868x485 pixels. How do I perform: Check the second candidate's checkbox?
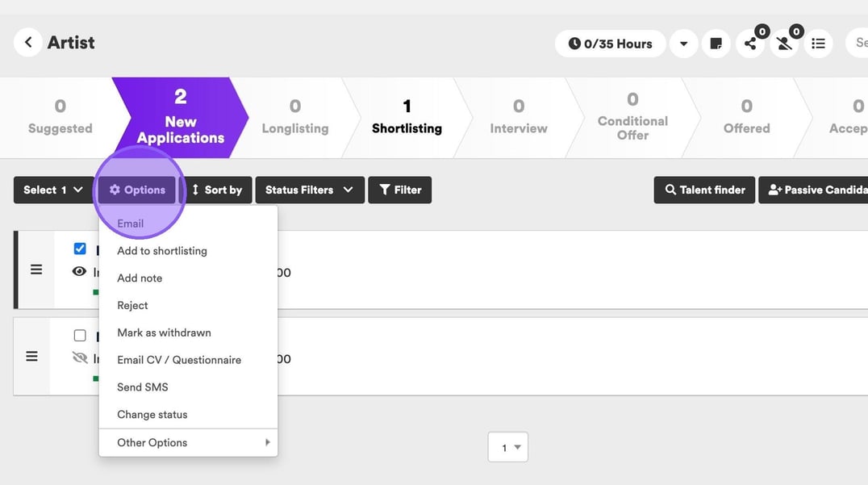(x=80, y=335)
